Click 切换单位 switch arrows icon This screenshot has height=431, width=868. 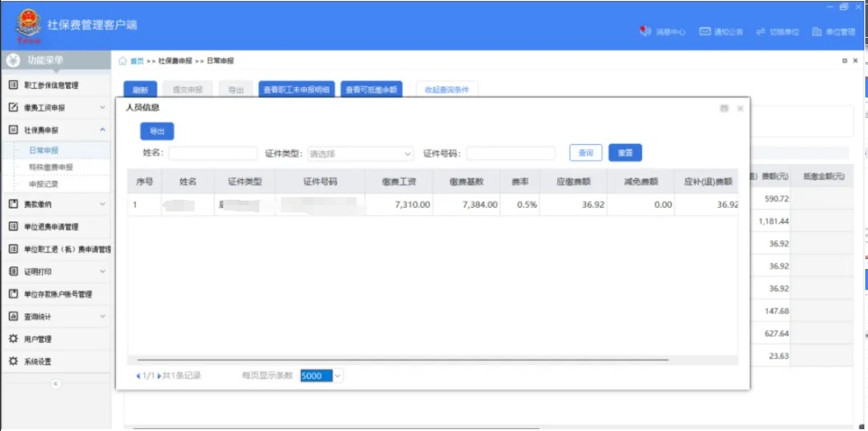[x=761, y=31]
